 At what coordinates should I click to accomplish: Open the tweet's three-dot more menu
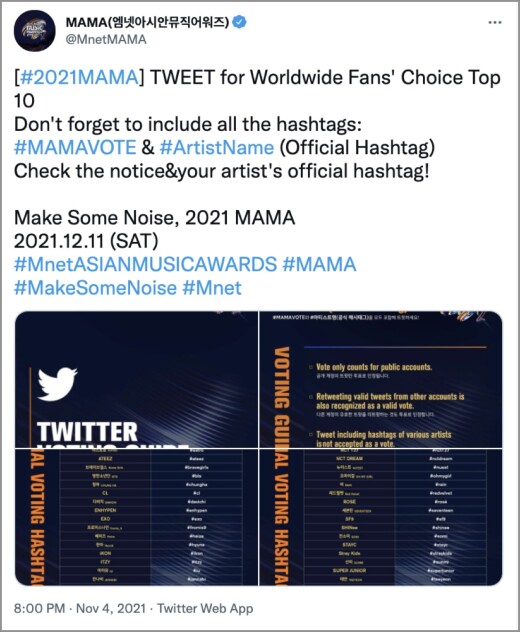[495, 23]
